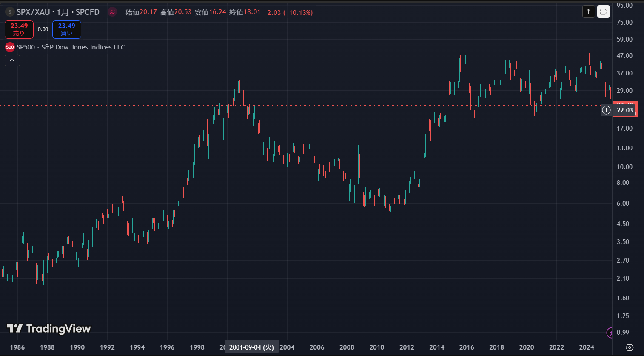Click the white fullscreen frame icon
This screenshot has width=644, height=356.
point(603,11)
